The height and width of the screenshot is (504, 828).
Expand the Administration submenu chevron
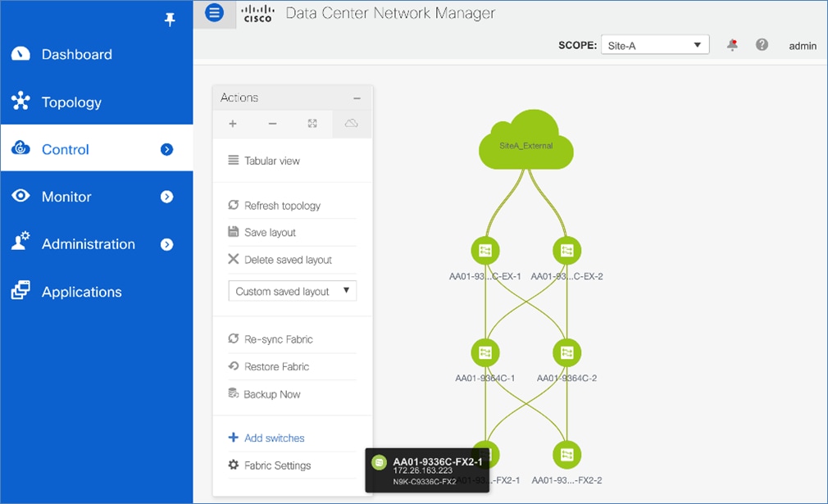click(x=167, y=244)
